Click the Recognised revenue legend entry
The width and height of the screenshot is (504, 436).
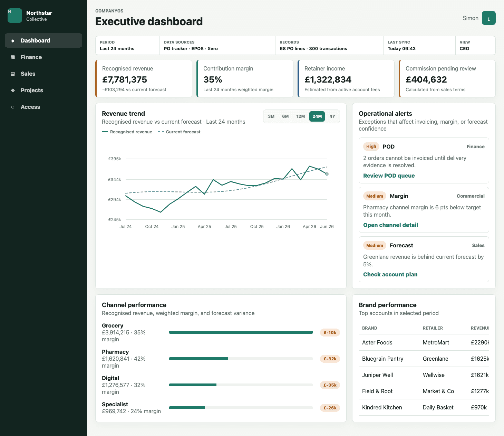pos(127,132)
